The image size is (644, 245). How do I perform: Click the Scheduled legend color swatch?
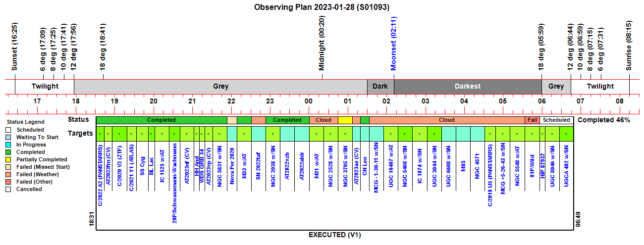(x=9, y=130)
